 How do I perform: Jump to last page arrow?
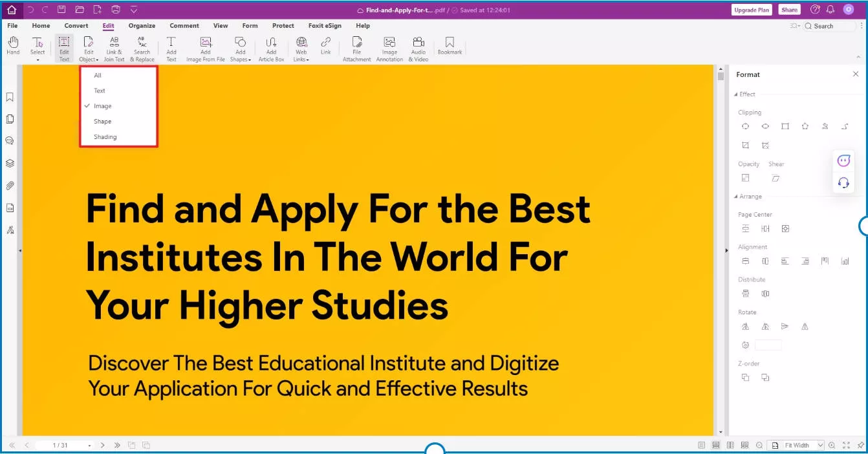[x=117, y=446]
